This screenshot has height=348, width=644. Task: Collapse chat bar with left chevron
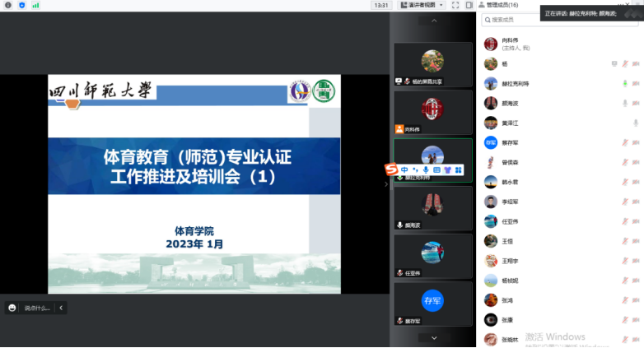[x=61, y=308]
